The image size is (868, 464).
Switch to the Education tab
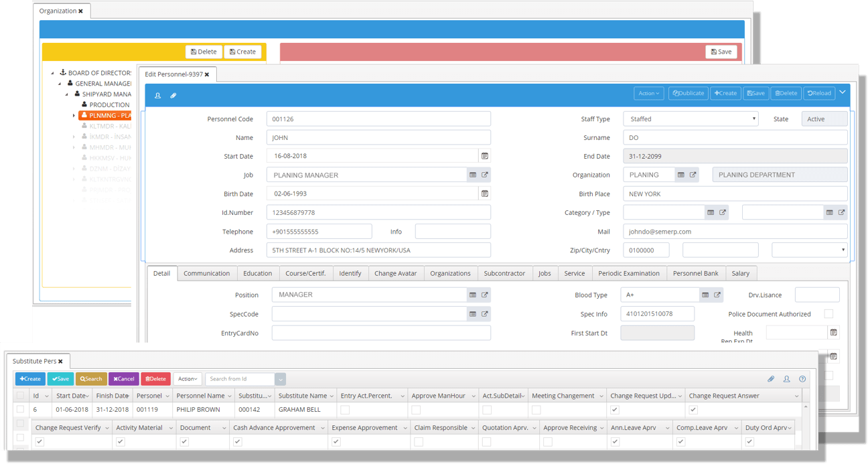coord(257,273)
